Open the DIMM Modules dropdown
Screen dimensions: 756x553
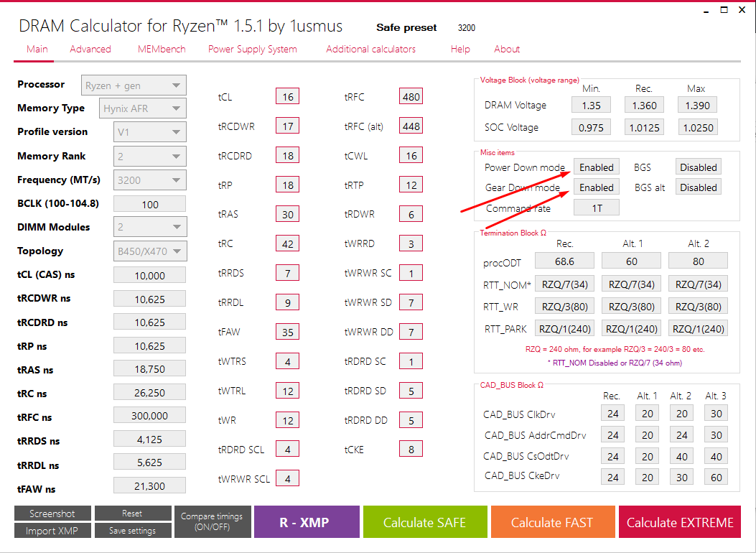[150, 227]
